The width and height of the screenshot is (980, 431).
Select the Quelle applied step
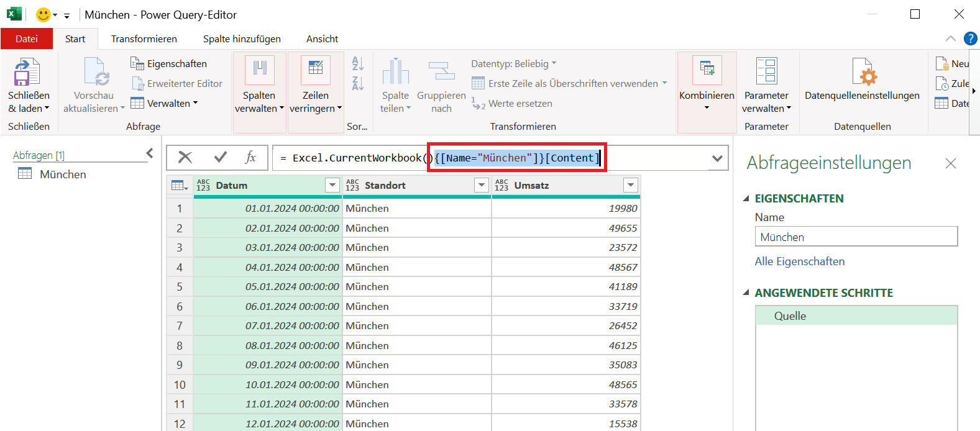pyautogui.click(x=856, y=315)
